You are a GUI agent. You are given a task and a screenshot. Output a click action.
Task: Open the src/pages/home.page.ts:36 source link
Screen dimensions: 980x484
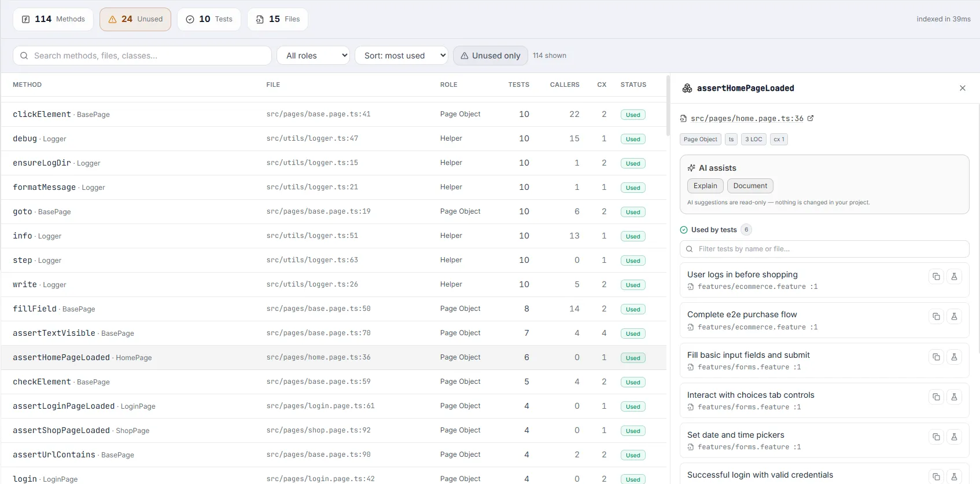click(747, 119)
